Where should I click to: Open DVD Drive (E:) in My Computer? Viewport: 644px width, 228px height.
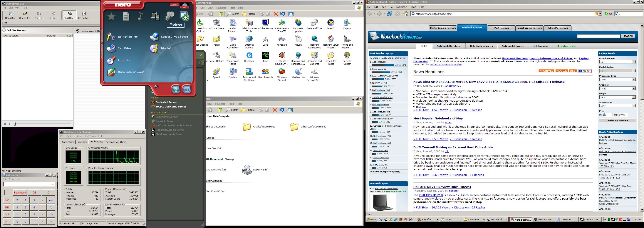pos(255,170)
